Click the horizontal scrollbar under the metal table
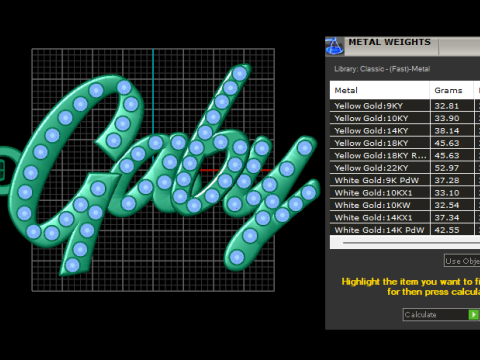This screenshot has height=360, width=480. (x=411, y=243)
